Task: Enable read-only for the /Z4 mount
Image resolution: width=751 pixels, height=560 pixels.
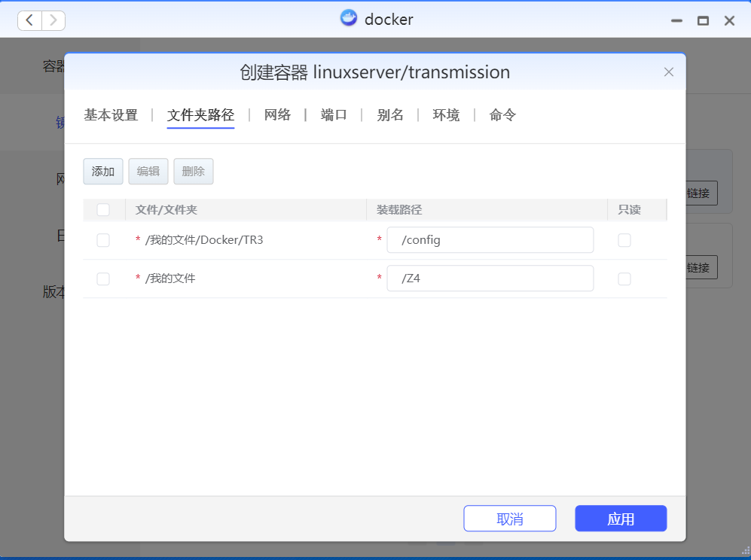Action: click(624, 278)
